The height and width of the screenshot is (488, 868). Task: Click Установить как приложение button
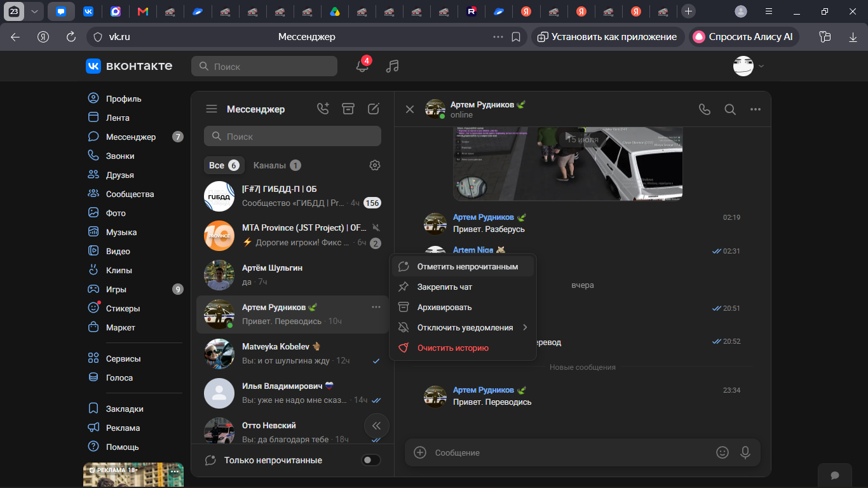point(607,37)
